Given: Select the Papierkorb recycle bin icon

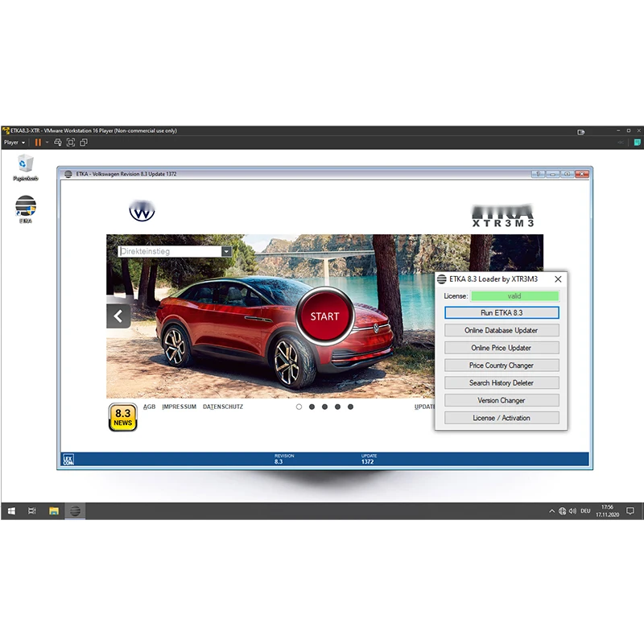Looking at the screenshot, I should coord(25,167).
